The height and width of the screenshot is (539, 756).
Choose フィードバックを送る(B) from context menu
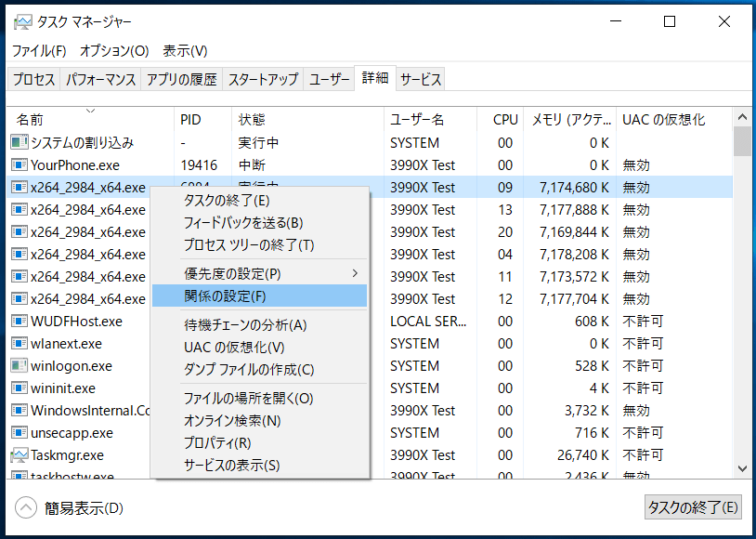click(259, 222)
